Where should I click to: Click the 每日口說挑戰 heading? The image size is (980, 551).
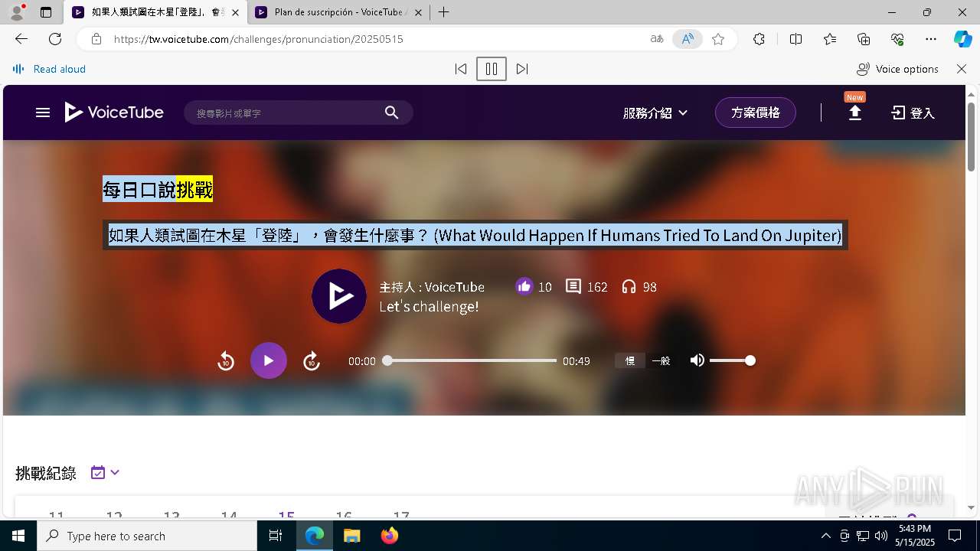point(158,189)
